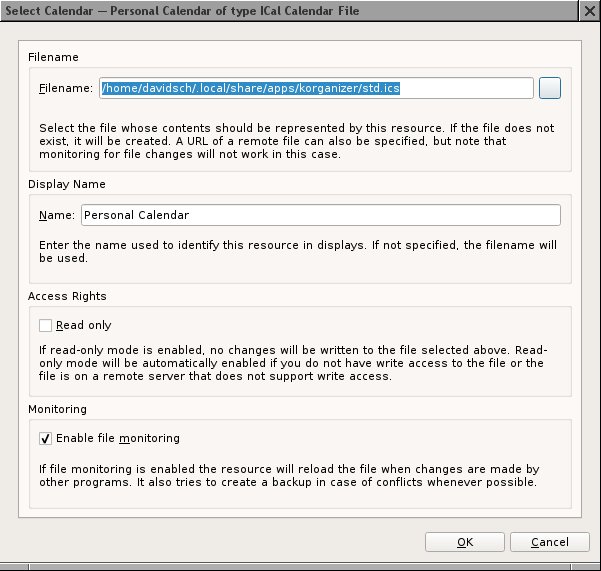Click the 'Name:' field label

coord(57,215)
